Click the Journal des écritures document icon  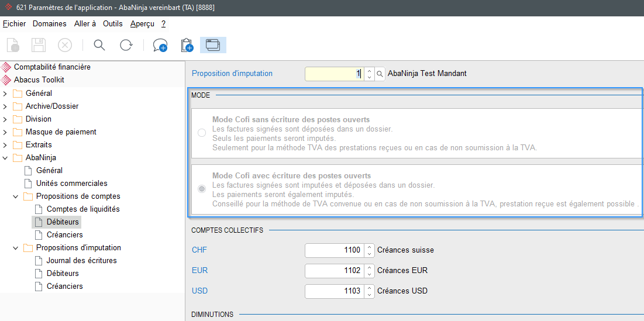click(39, 261)
